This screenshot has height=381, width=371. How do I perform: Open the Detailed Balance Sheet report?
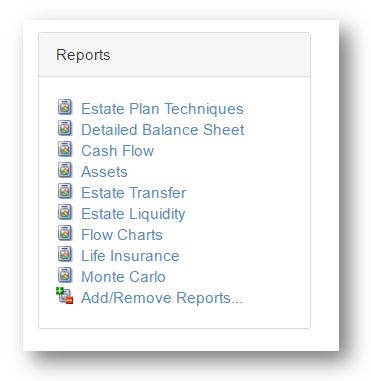click(x=163, y=130)
